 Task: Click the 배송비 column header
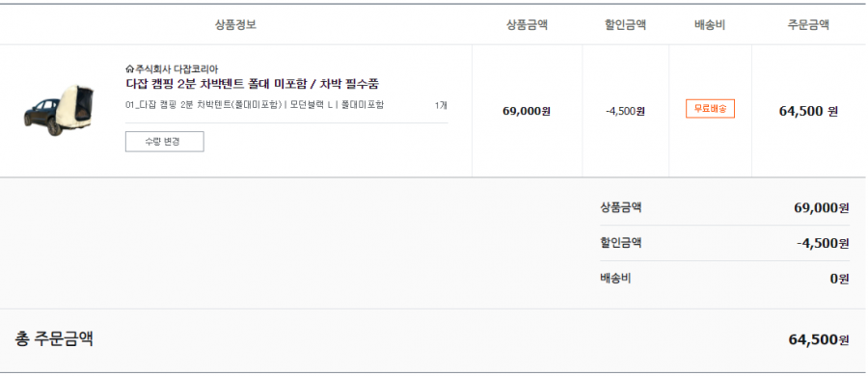[710, 24]
